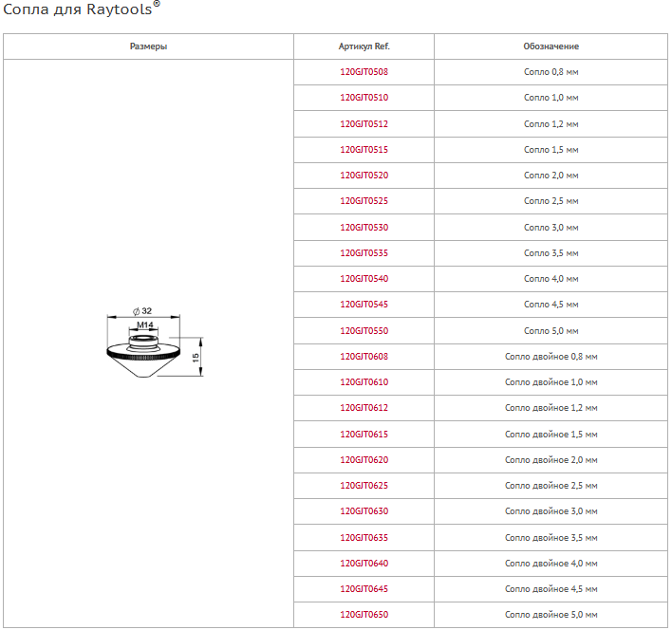Click the nozzle dimension drawing thumbnail
This screenshot has height=630, width=672.
155,342
